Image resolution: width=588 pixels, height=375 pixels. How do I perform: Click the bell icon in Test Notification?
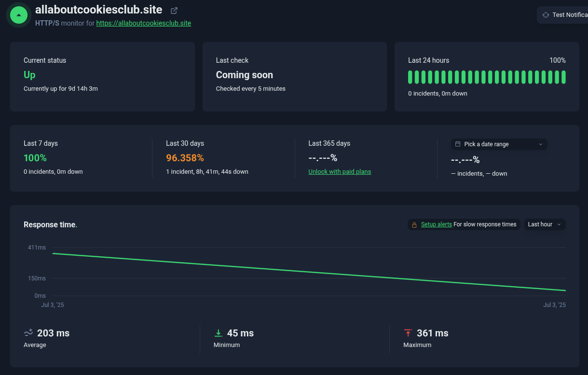[x=546, y=15]
